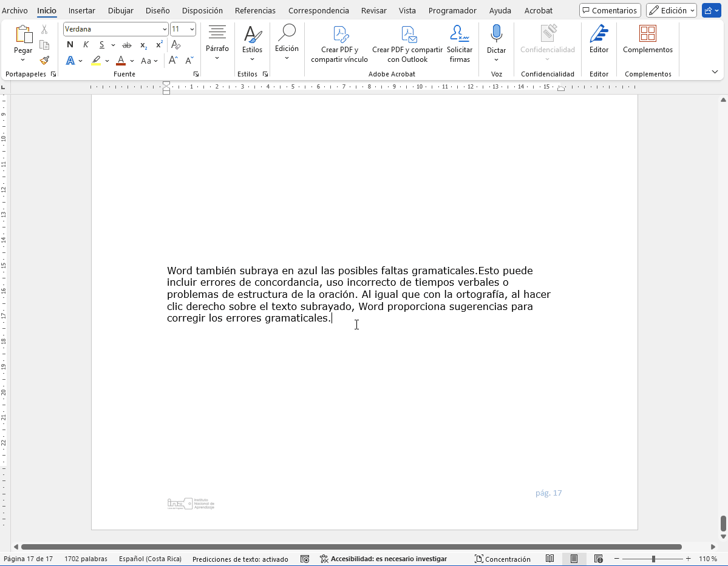
Task: Expand the Estilos styles gallery
Action: 252,44
